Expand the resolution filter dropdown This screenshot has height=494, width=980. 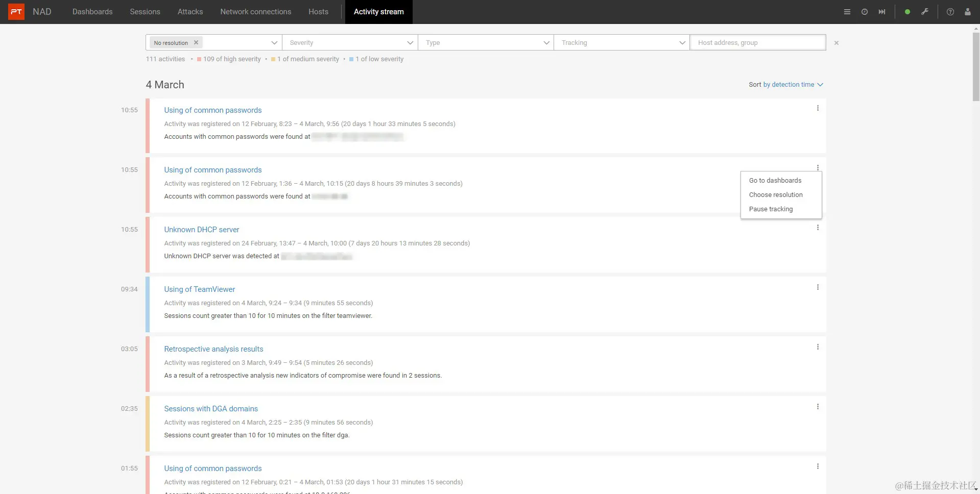tap(274, 43)
